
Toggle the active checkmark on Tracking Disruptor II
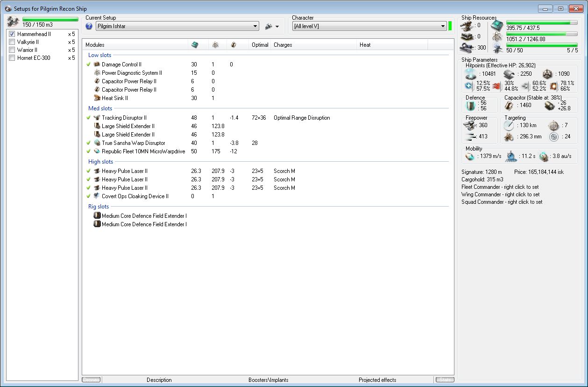88,118
